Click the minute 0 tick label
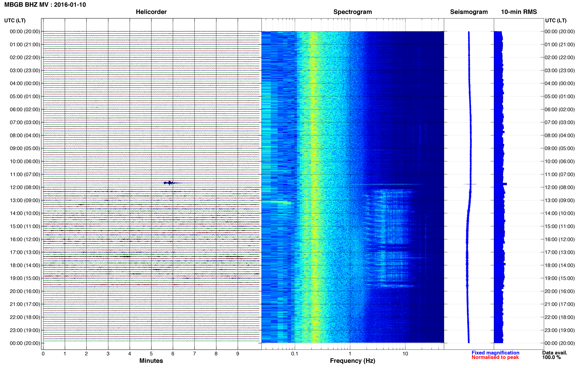The width and height of the screenshot is (588, 368). pyautogui.click(x=43, y=354)
